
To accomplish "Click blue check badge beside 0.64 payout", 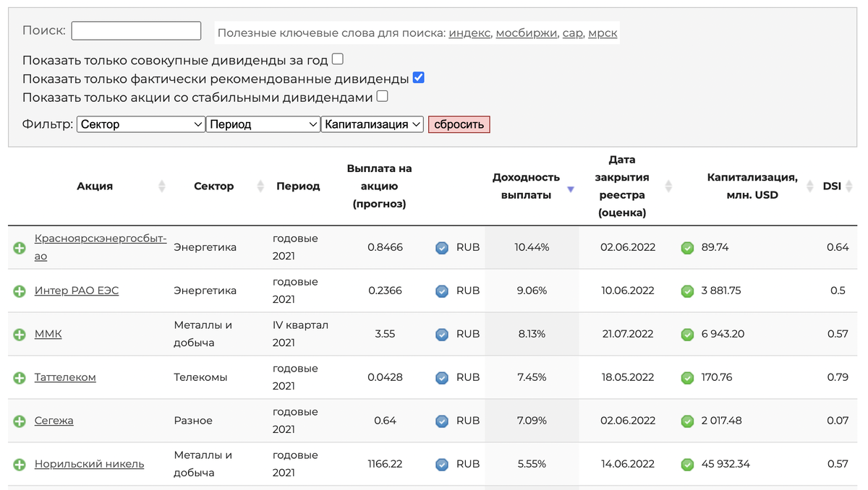I will 442,421.
